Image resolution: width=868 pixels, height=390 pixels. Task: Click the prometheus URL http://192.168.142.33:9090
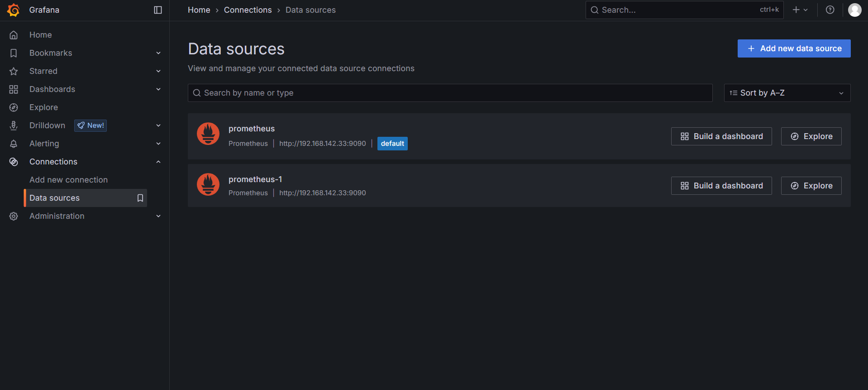click(x=323, y=144)
